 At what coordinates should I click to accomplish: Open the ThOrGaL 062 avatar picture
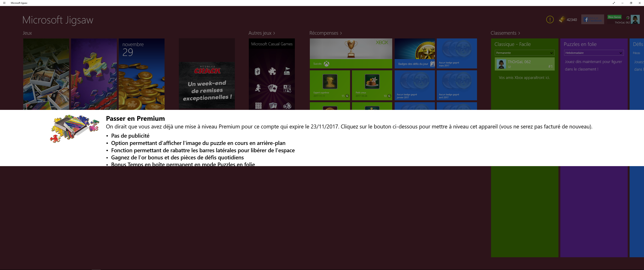pos(635,19)
